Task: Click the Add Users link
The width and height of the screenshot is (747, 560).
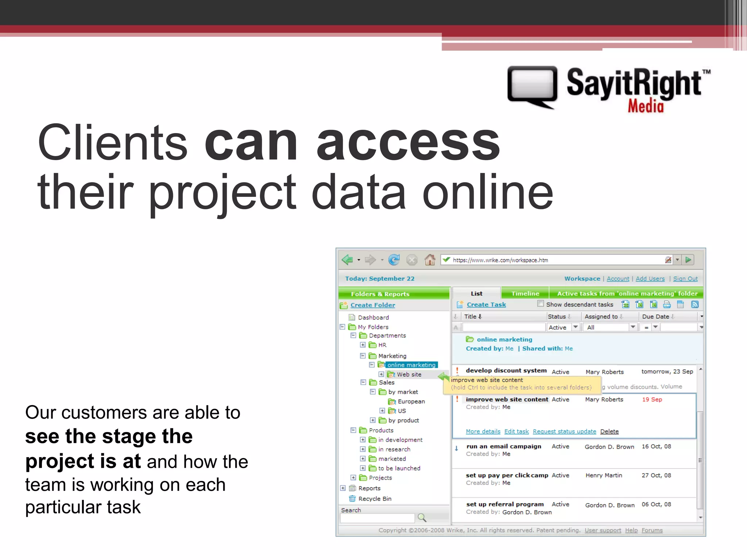Action: tap(650, 279)
